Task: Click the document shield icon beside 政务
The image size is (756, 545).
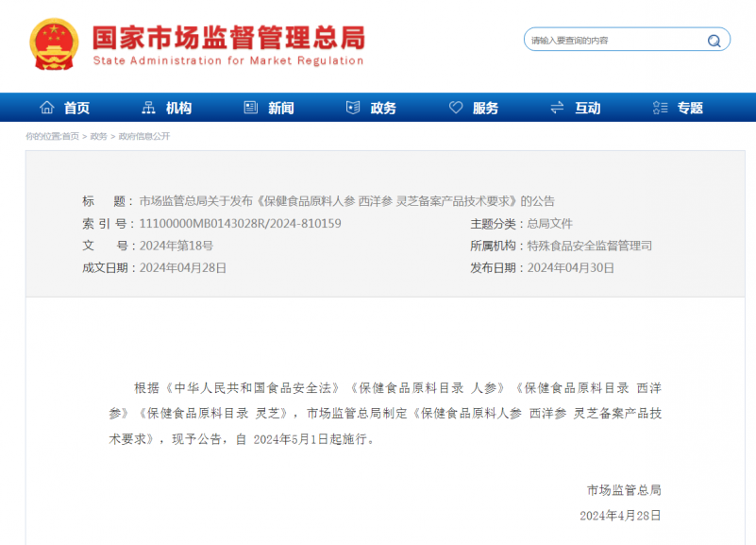Action: click(x=353, y=107)
